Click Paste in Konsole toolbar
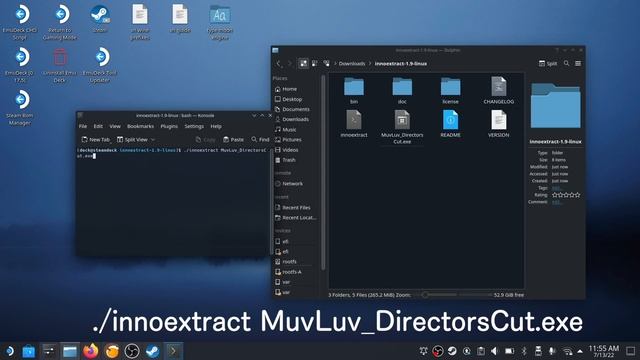Image resolution: width=640 pixels, height=360 pixels. click(233, 140)
